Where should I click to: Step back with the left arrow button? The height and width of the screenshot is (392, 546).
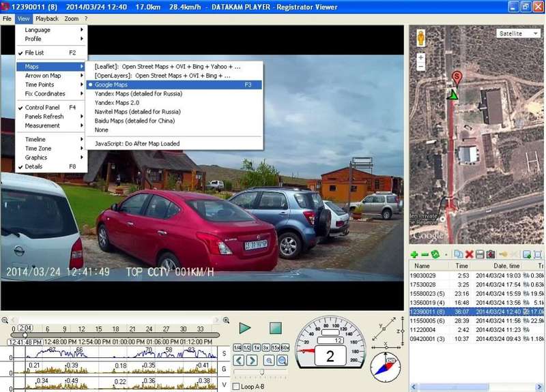click(238, 361)
